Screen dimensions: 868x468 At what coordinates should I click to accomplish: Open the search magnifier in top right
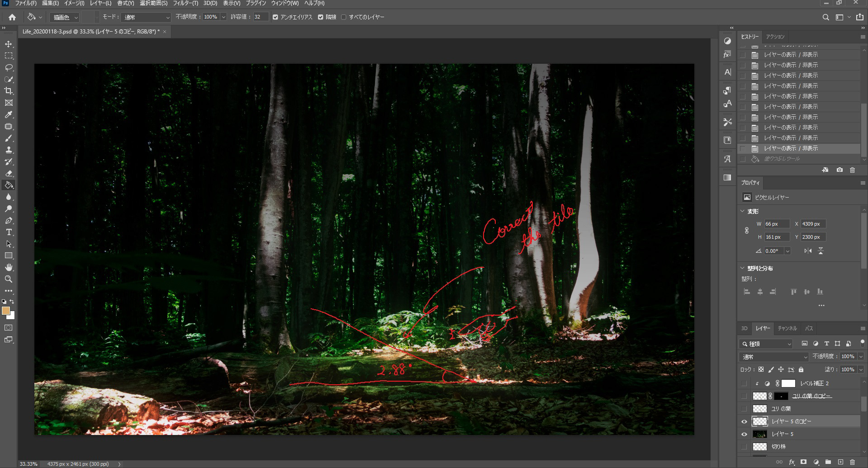point(825,17)
